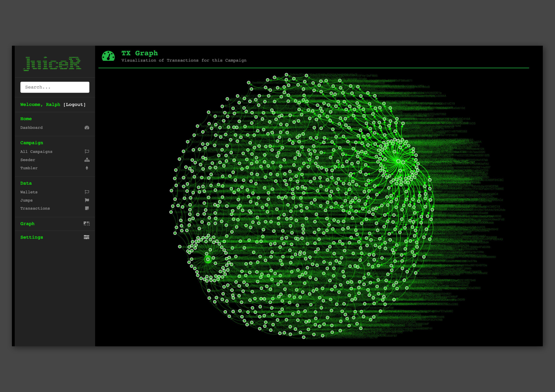Screen dimensions: 555x392
Task: Click the sticky note icon beside Transactions
Action: [x=87, y=208]
